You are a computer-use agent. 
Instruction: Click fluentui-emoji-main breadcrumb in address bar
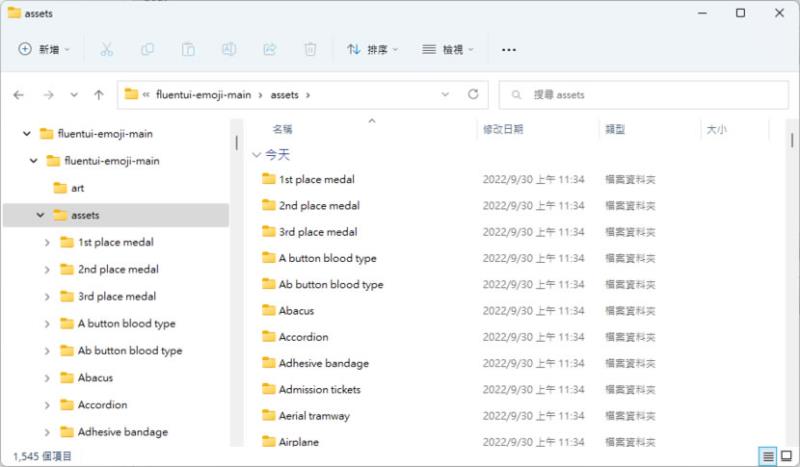[203, 95]
